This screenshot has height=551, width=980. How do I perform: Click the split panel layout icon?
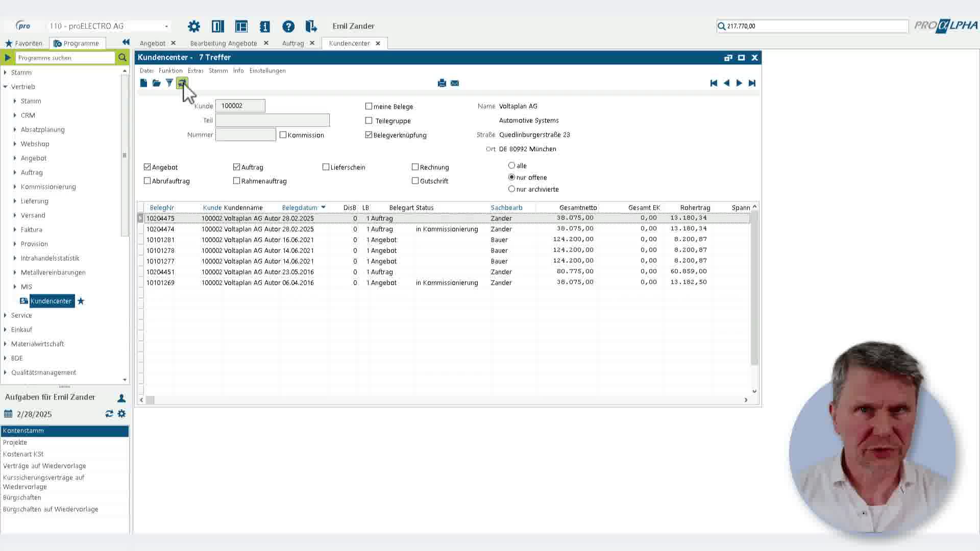point(218,26)
